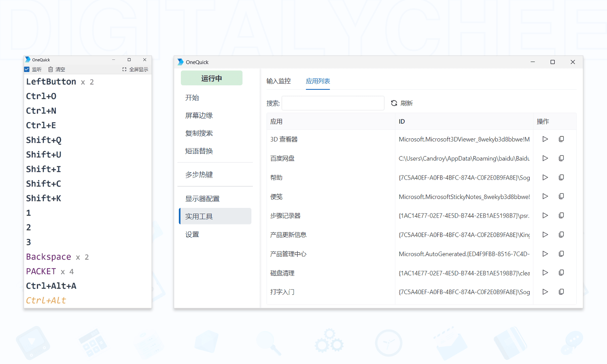Screen dimensions: 607x364
Task: Run 磁盘清理 with its play icon
Action: [x=545, y=273]
